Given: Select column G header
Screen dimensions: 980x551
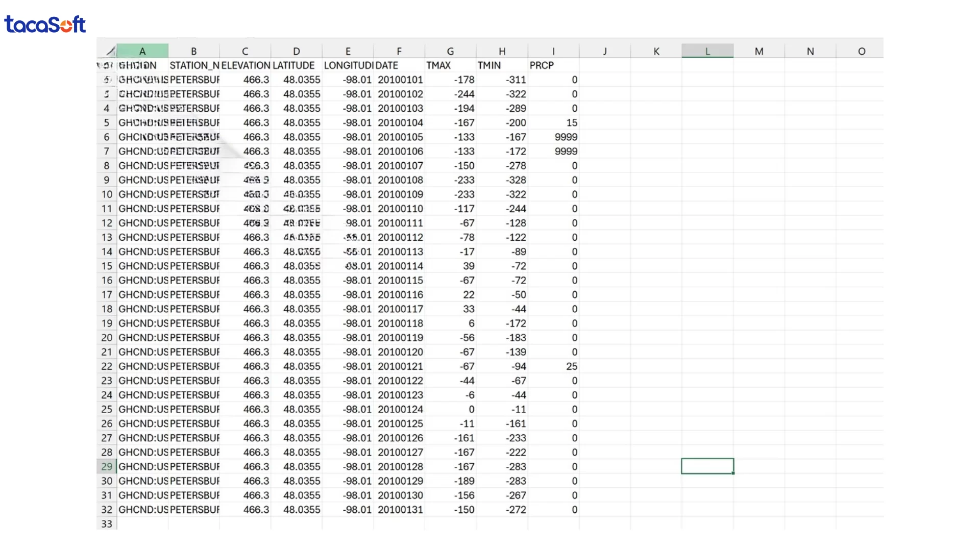Looking at the screenshot, I should click(x=451, y=51).
